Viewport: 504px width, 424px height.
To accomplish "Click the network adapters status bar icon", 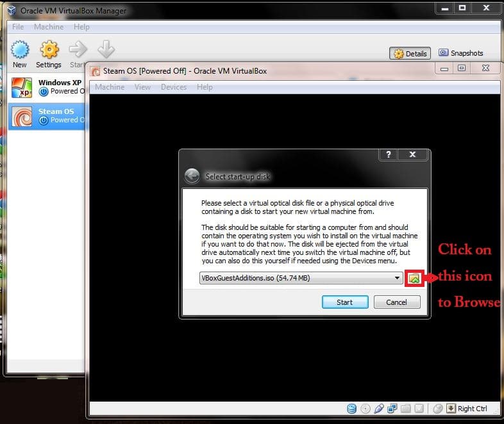I will click(392, 409).
